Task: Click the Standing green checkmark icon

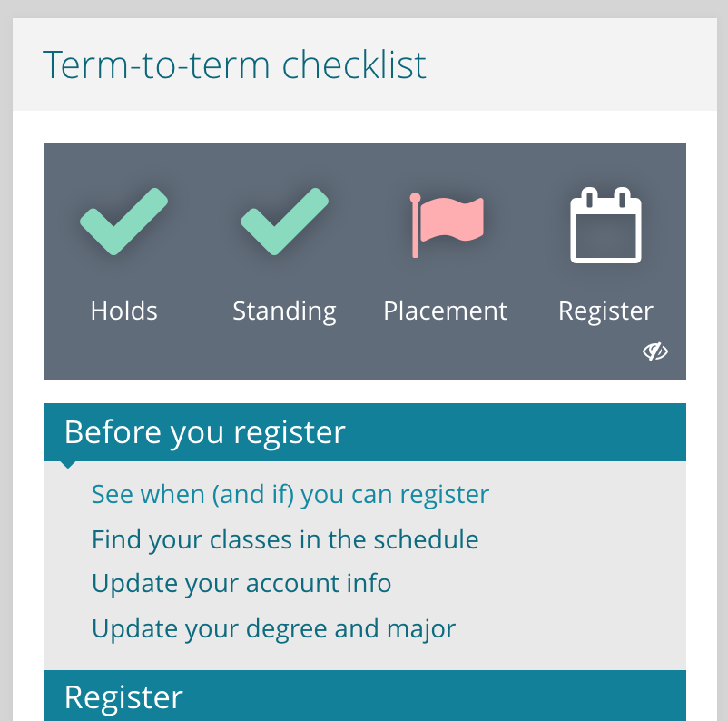Action: [284, 222]
